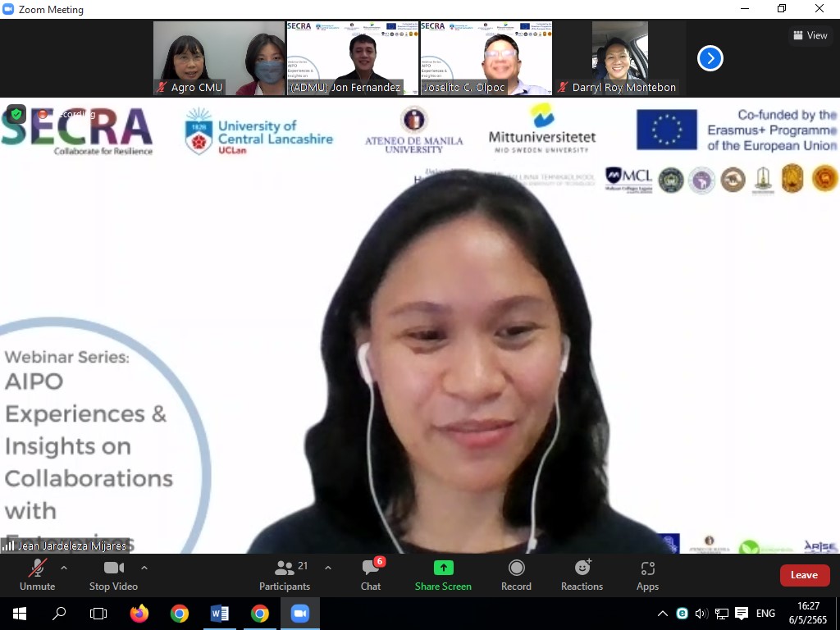Stop Video camera button
This screenshot has width=840, height=630.
[113, 575]
